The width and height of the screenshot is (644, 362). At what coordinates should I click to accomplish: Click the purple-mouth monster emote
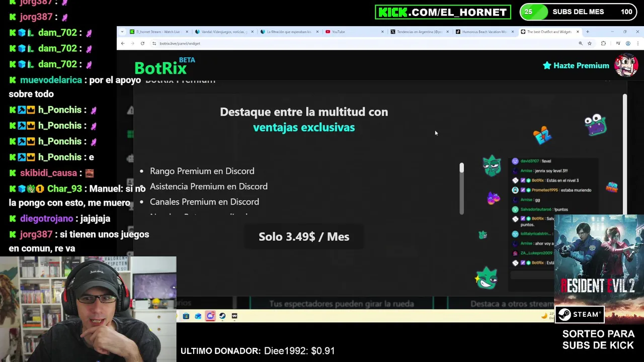pyautogui.click(x=596, y=125)
